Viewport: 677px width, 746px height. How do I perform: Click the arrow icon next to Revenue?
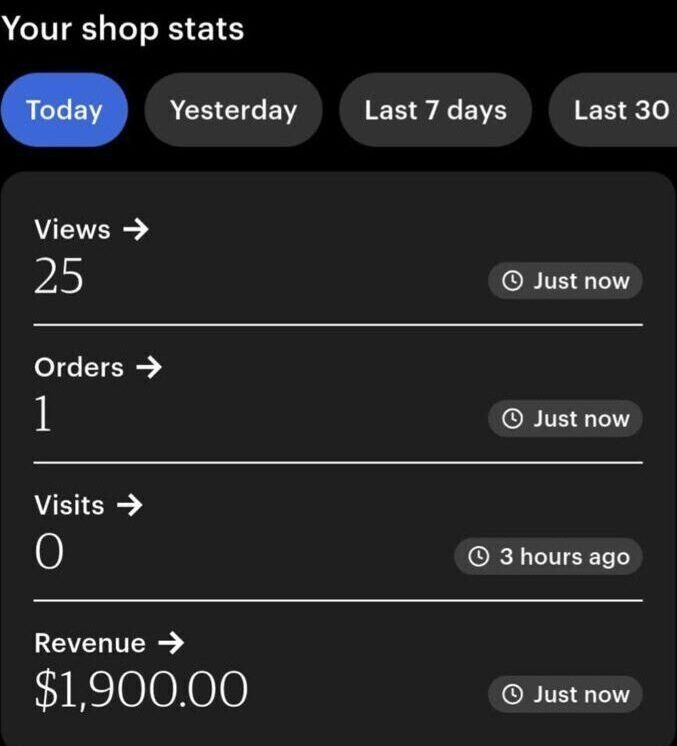[x=170, y=643]
